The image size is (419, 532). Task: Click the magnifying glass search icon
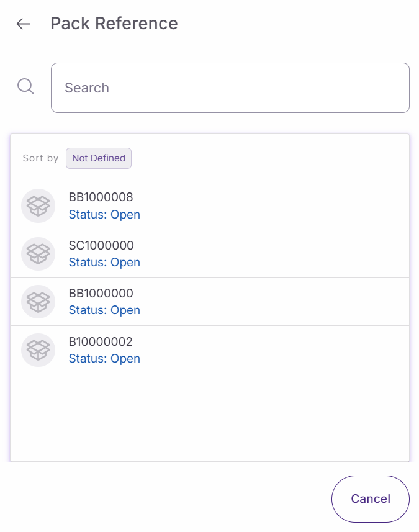tap(25, 86)
